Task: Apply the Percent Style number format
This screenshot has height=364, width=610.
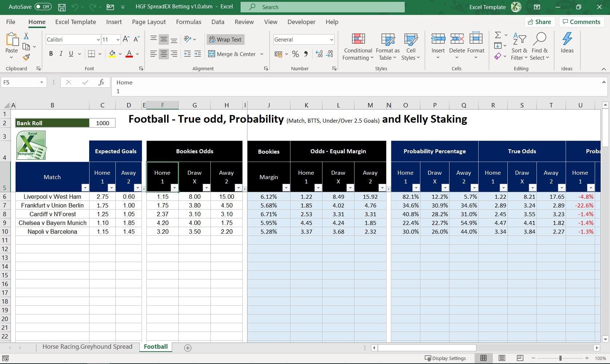Action: pos(295,54)
